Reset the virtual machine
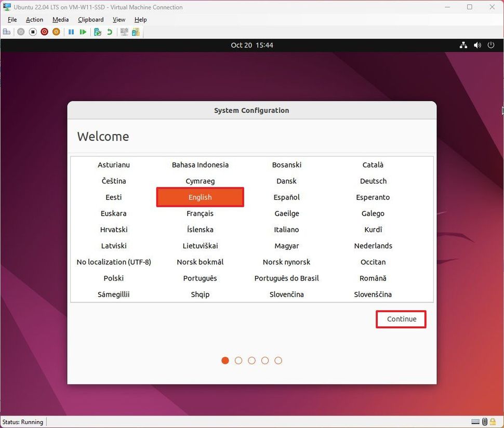Image resolution: width=504 pixels, height=428 pixels. pyautogui.click(x=83, y=32)
